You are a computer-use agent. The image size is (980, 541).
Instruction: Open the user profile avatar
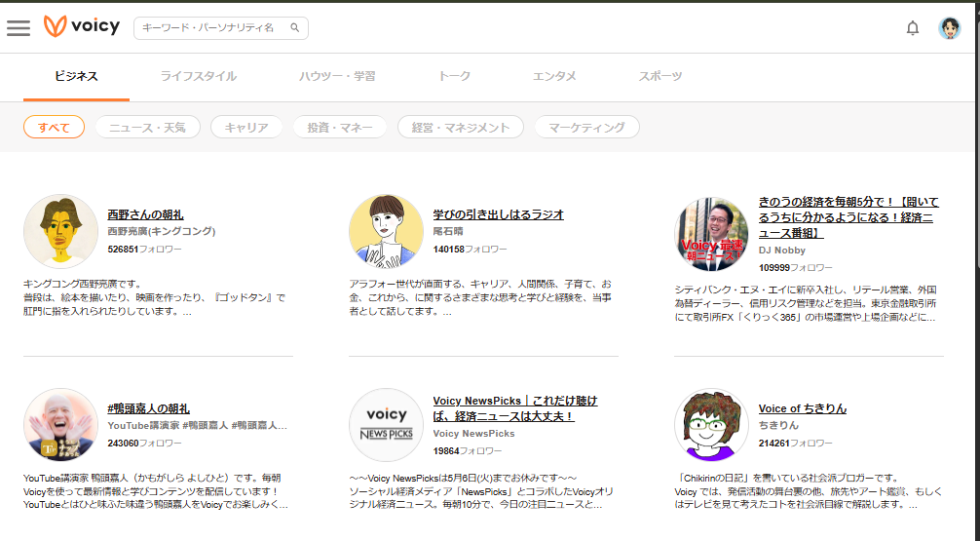coord(950,28)
